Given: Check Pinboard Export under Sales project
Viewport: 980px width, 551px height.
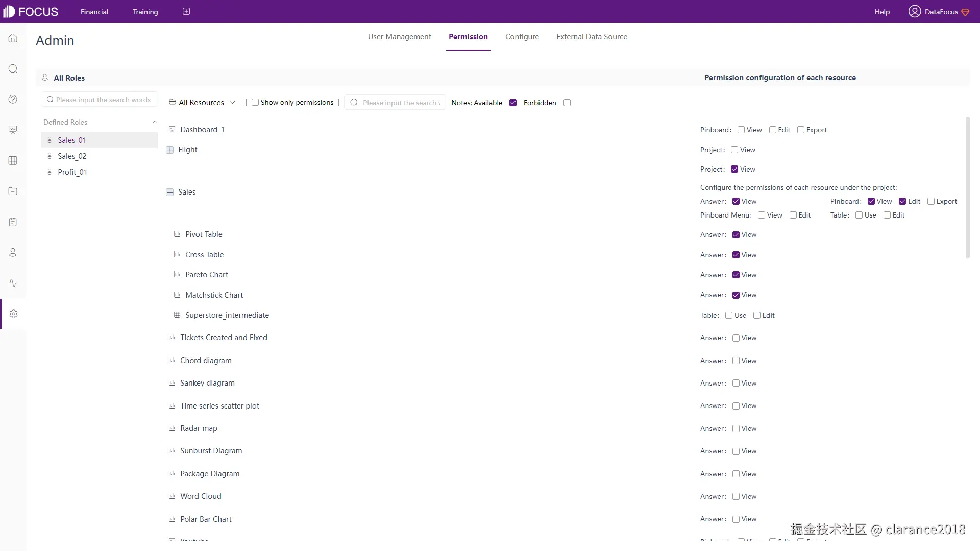Looking at the screenshot, I should (931, 201).
